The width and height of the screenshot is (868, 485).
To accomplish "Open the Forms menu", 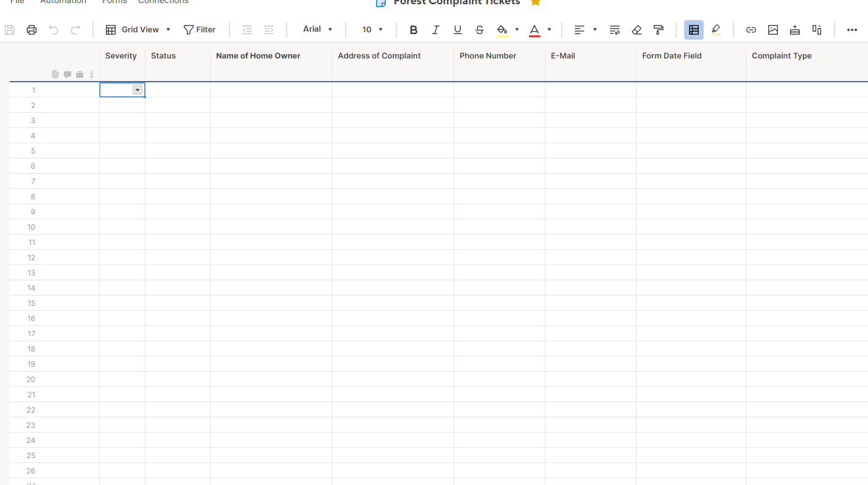I will (x=114, y=2).
